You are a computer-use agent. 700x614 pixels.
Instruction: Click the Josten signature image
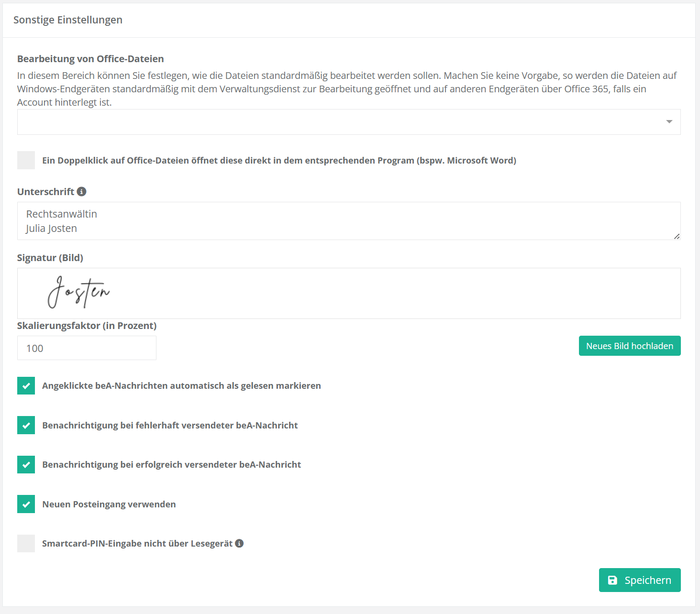[78, 292]
